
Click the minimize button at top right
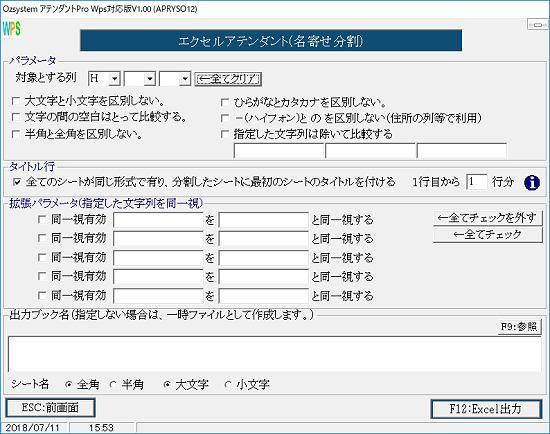[x=537, y=25]
